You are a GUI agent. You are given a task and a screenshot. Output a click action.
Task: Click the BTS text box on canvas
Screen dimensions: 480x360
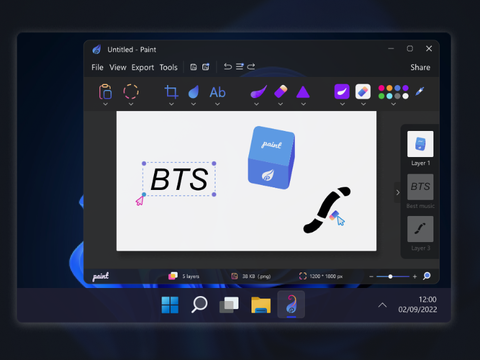tap(179, 179)
